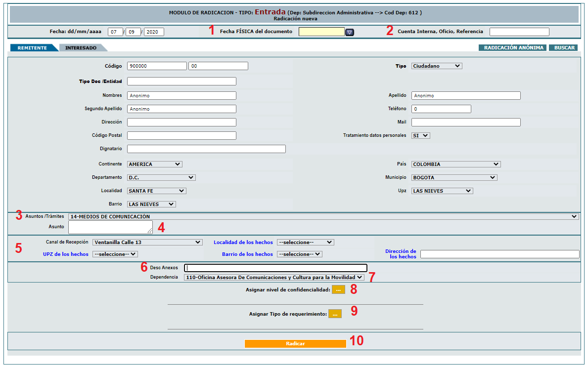Focus the Dirección de los hechos field

coord(500,254)
